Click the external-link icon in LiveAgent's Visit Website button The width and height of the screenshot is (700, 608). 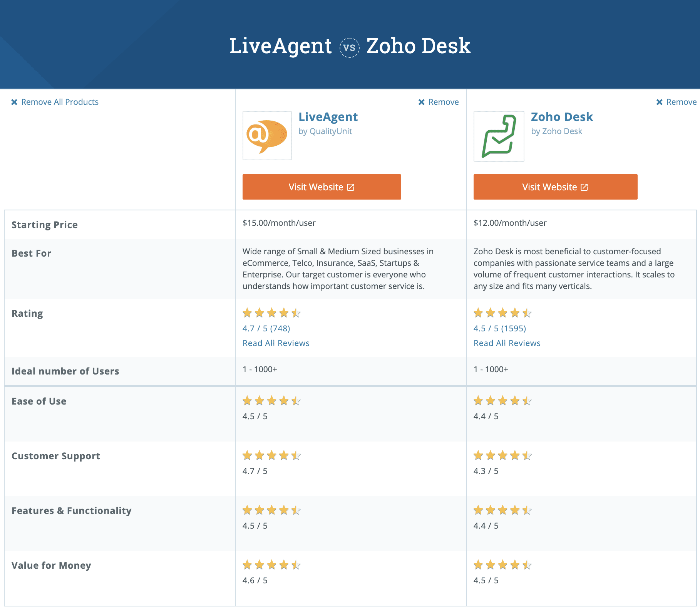(x=350, y=187)
